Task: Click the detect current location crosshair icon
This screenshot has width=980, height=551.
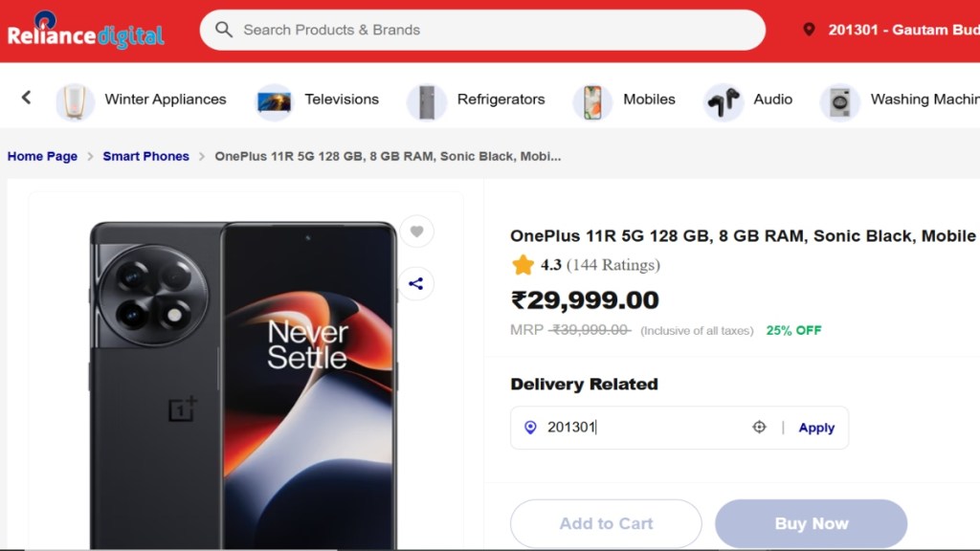Action: pyautogui.click(x=759, y=428)
